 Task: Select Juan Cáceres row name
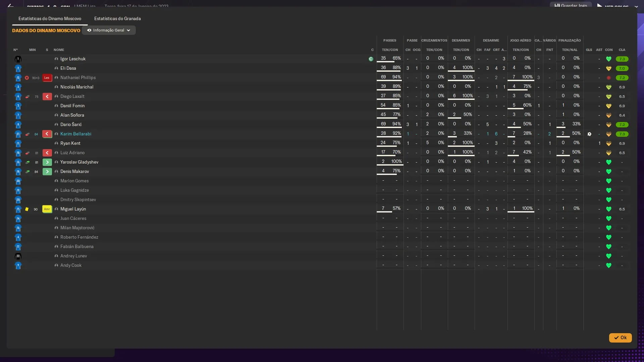click(x=73, y=219)
